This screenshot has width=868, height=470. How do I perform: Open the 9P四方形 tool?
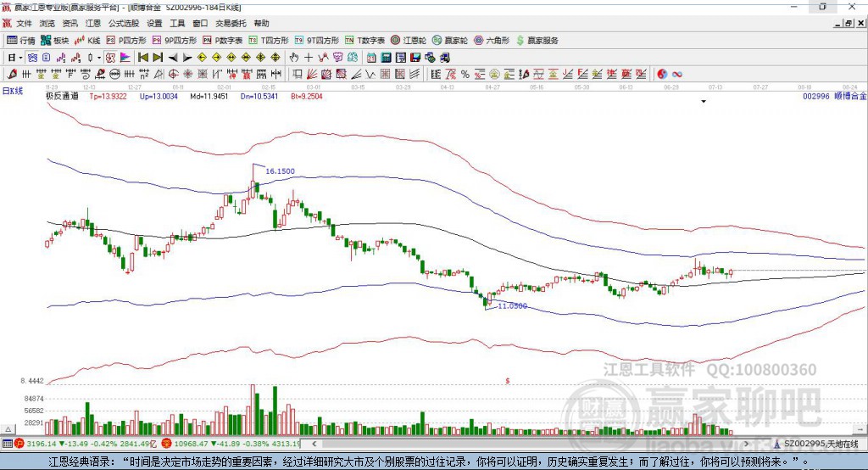pos(175,41)
